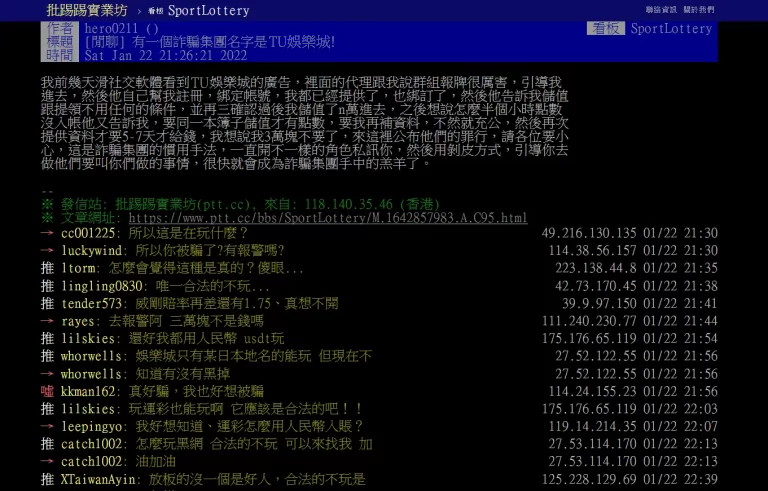Click the 標題 label in the header
Image resolution: width=768 pixels, height=491 pixels.
click(x=59, y=42)
